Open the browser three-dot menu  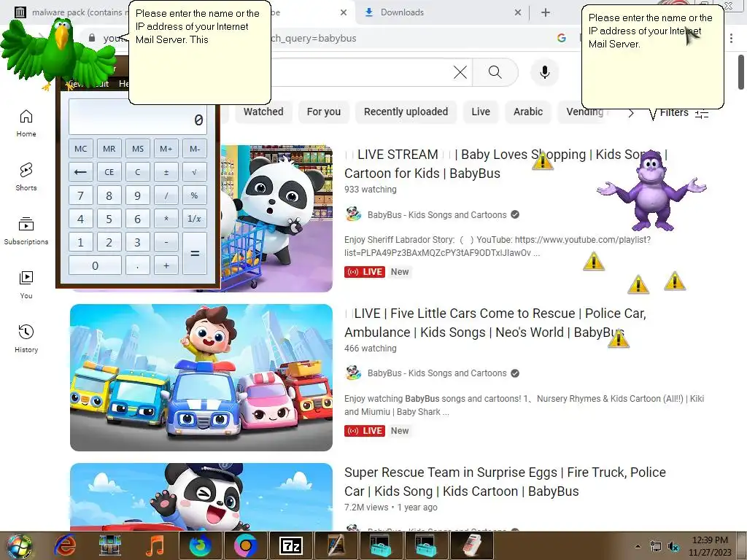coord(731,38)
